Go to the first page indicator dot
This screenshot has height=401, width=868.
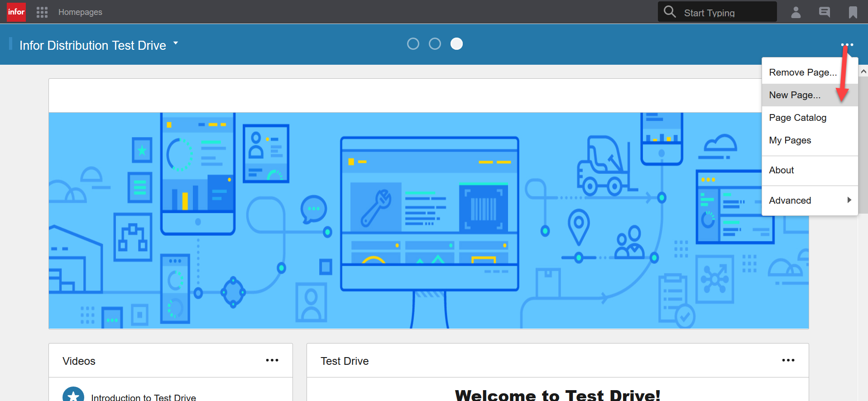(x=413, y=44)
